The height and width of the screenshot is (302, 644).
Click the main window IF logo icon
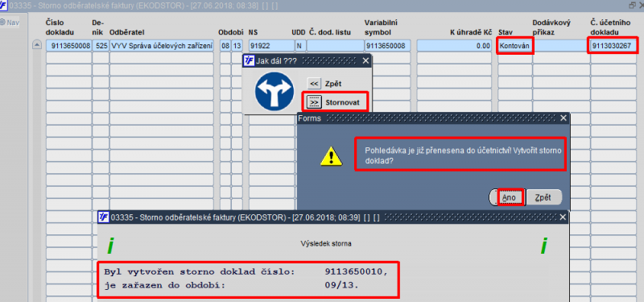pyautogui.click(x=4, y=6)
